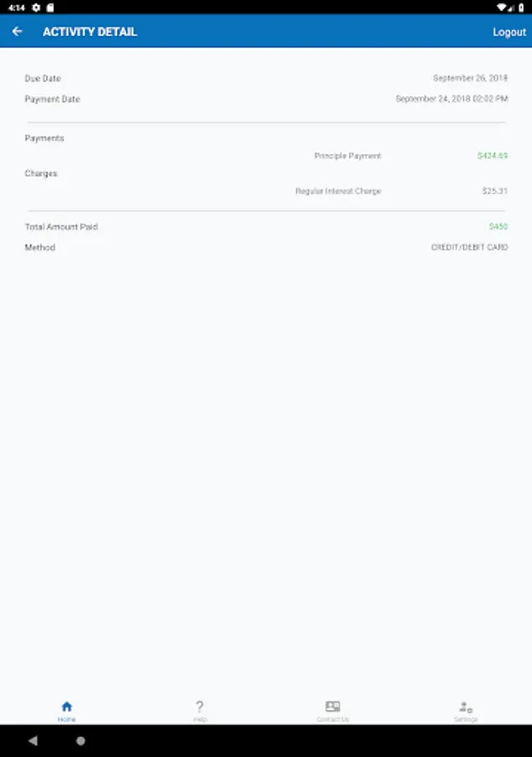The width and height of the screenshot is (532, 757).
Task: Select the CREDIT/DEBIT CARD method value
Action: point(469,248)
